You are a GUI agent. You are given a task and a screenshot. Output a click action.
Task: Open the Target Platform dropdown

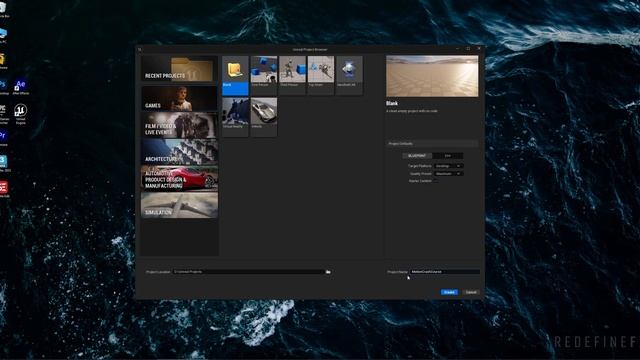point(448,166)
